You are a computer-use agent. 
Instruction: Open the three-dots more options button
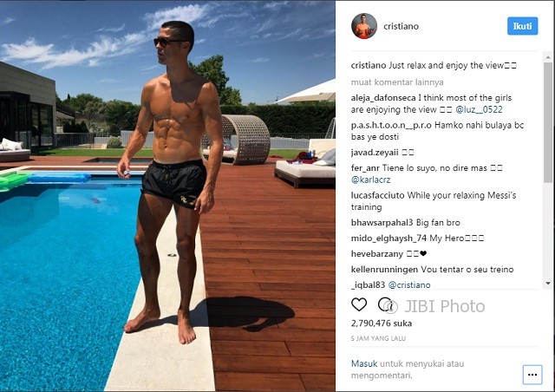[532, 375]
